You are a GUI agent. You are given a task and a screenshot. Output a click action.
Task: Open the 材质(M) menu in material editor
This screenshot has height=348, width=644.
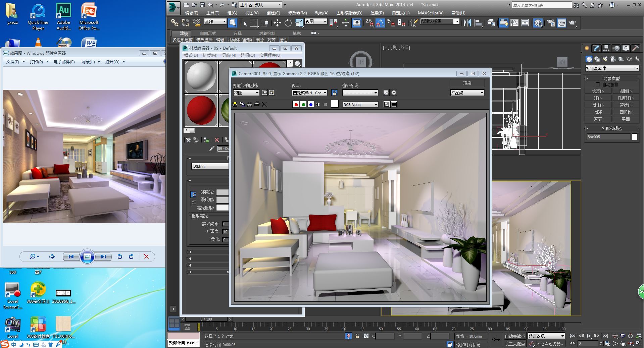(x=210, y=55)
